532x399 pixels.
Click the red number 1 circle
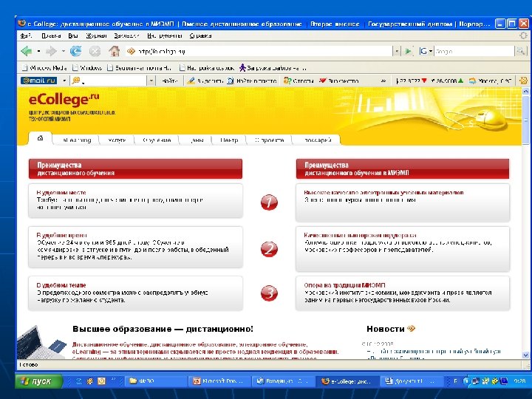coord(269,202)
